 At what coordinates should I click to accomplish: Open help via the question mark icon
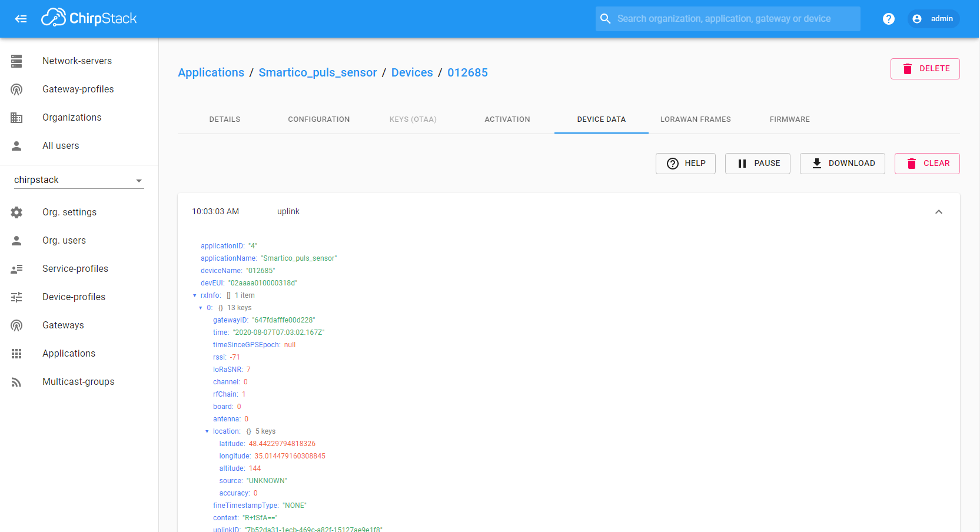point(888,19)
